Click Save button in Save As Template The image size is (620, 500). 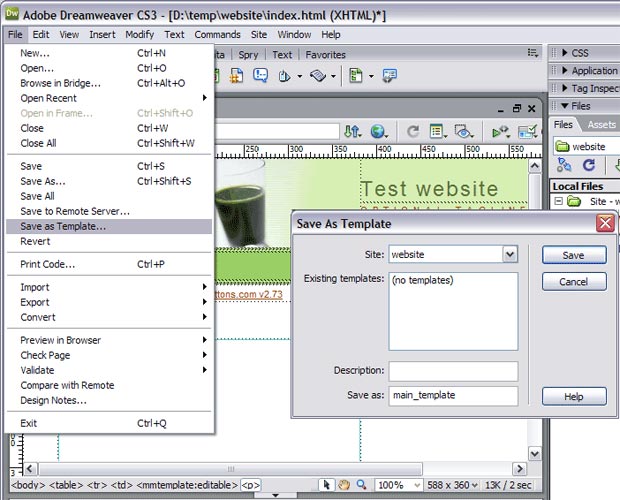(x=574, y=255)
